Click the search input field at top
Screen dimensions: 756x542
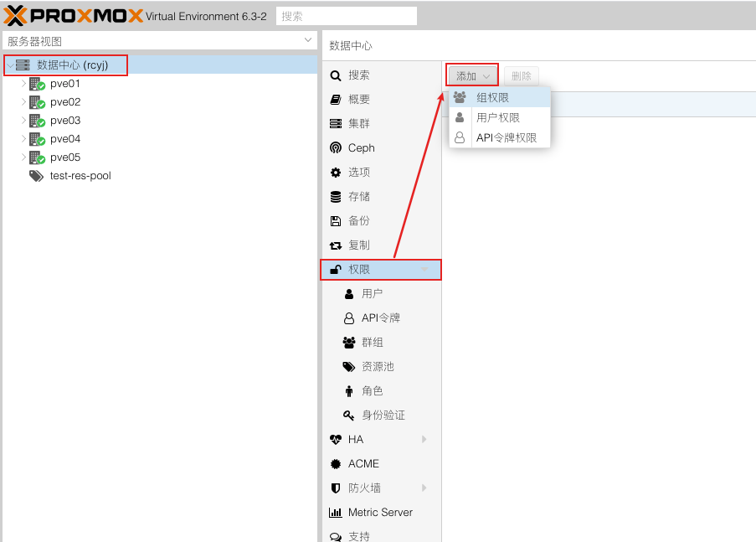346,16
